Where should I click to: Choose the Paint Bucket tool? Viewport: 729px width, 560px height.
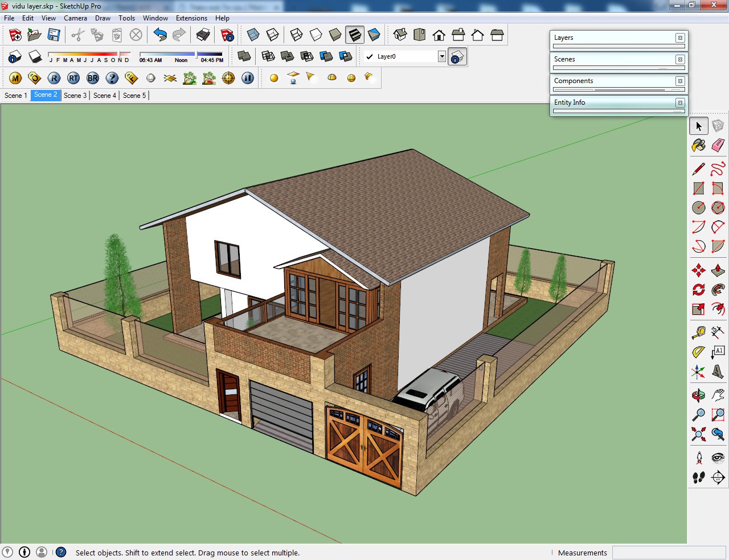699,145
